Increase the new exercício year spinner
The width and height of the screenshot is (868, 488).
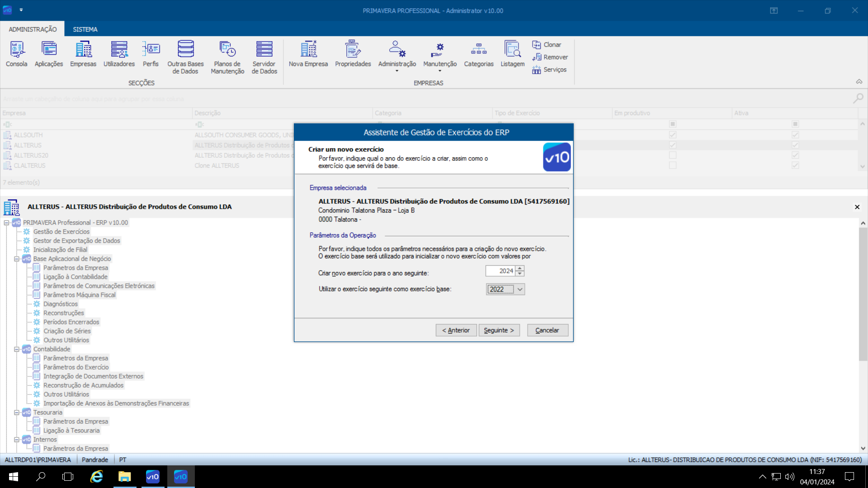(520, 268)
